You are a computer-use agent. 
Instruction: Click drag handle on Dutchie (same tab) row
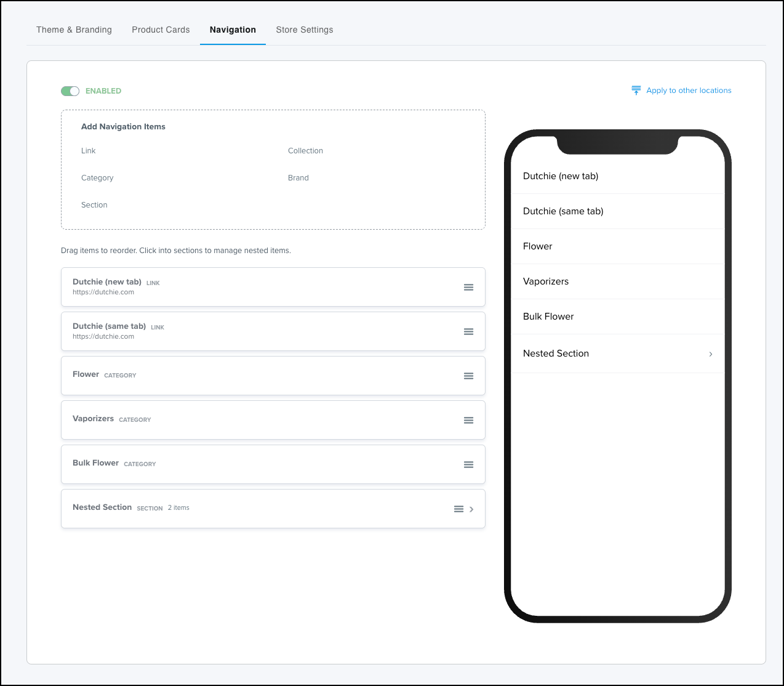(468, 331)
